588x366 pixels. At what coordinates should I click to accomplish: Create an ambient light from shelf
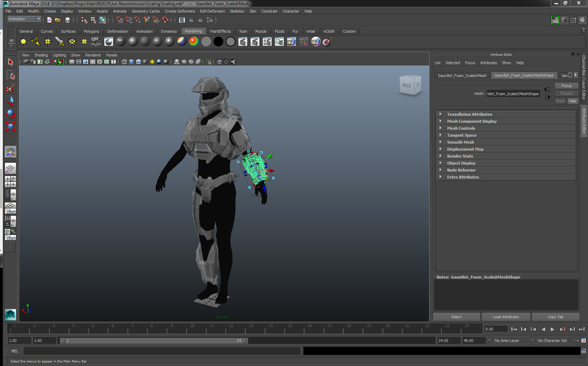[x=23, y=42]
